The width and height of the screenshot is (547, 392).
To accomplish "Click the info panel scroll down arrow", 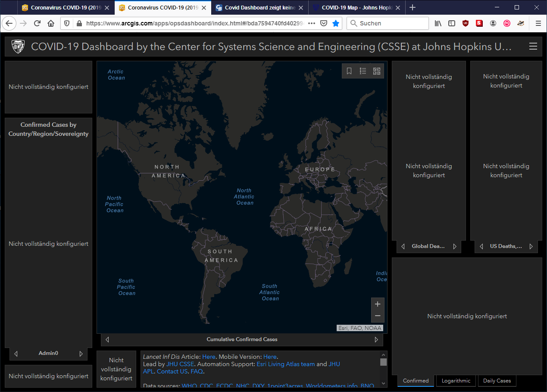I will (x=383, y=384).
